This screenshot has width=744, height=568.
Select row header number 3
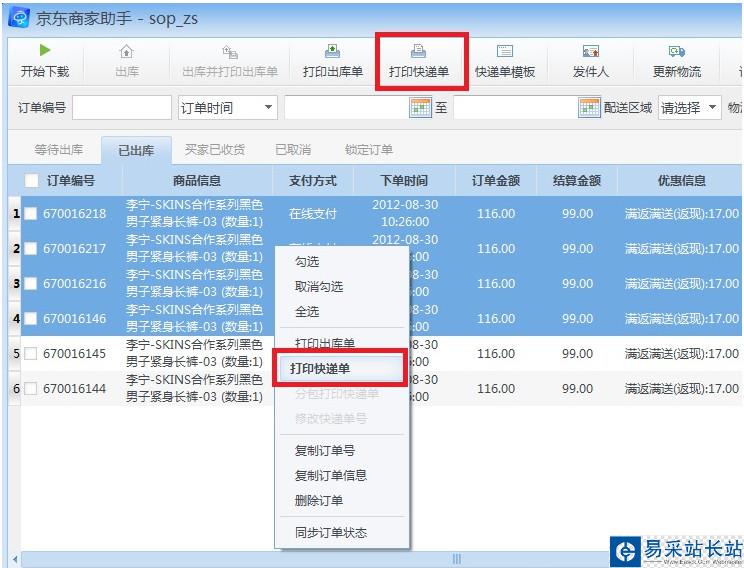16,283
